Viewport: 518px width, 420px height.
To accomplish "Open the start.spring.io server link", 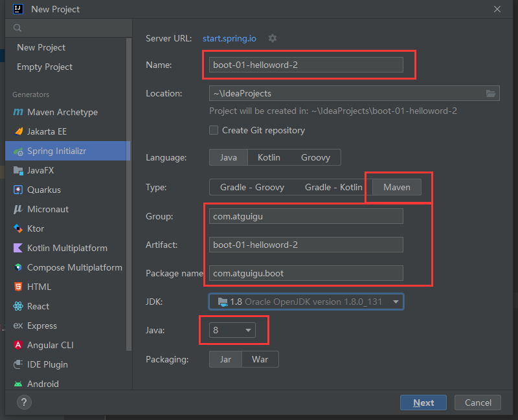I will [x=229, y=38].
